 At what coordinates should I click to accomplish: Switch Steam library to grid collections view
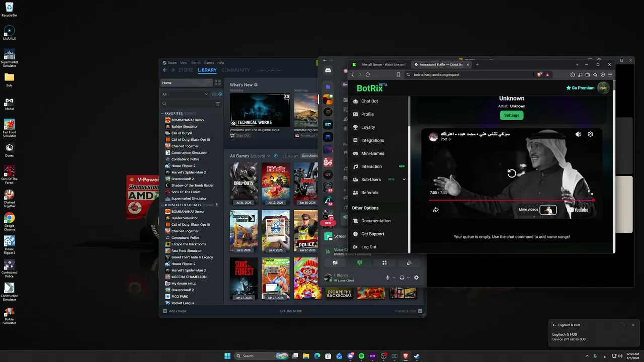pos(218,82)
